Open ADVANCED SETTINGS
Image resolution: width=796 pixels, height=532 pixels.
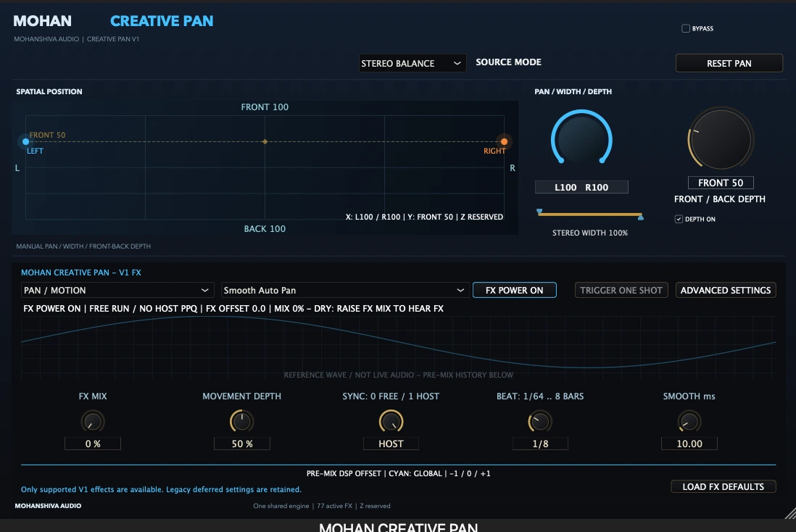pos(726,290)
